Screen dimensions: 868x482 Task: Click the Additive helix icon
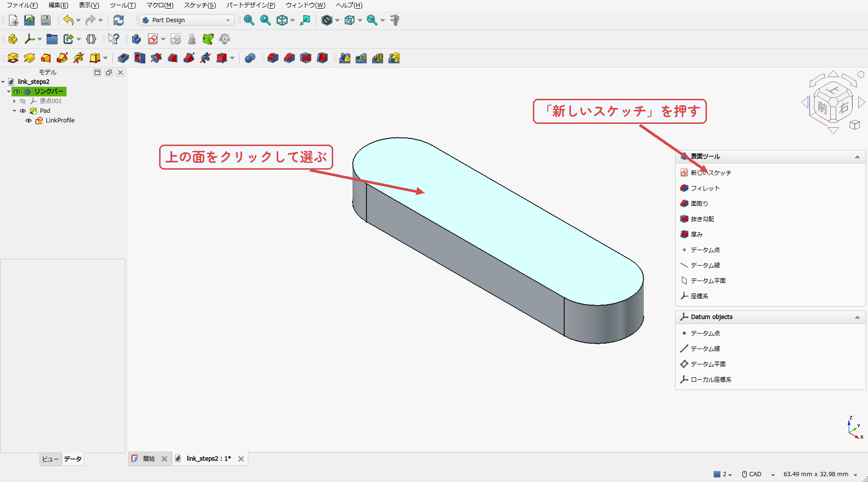(x=79, y=58)
